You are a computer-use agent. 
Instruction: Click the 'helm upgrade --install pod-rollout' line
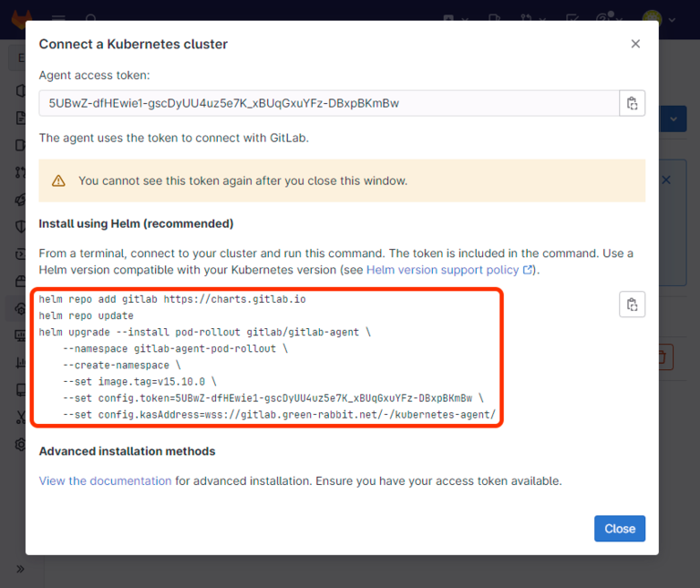204,332
